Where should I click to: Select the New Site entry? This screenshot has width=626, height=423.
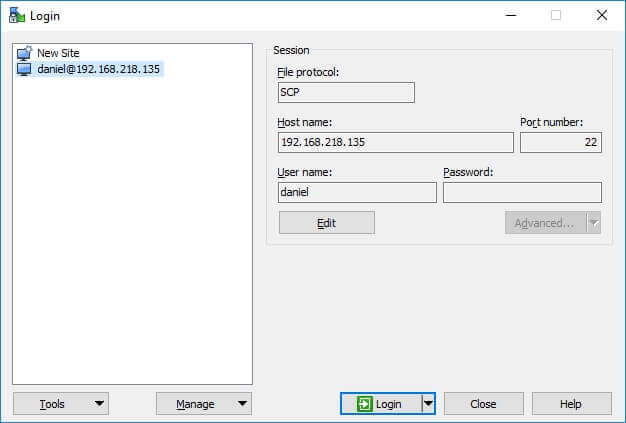[58, 53]
